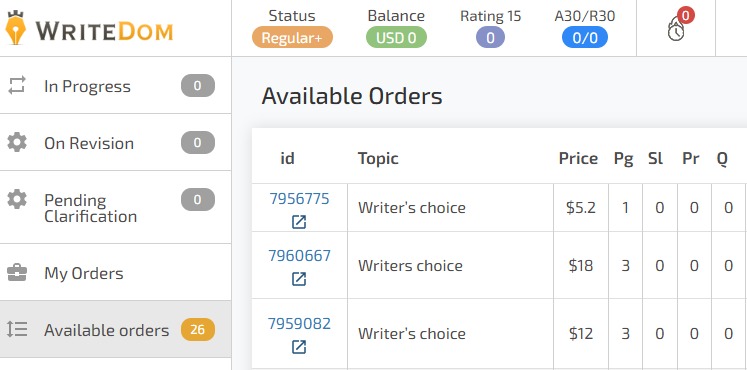Select Pending Clarification in sidebar
Screen dimensions: 747x370
[x=115, y=208]
